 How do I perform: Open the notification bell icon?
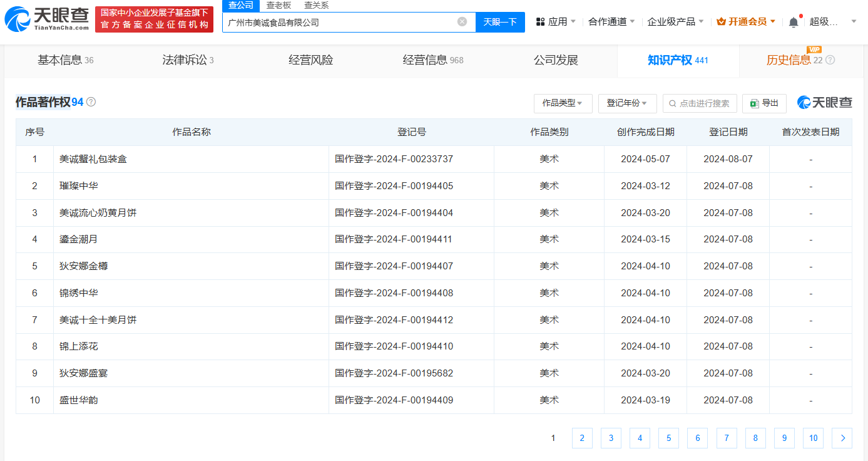coord(794,22)
